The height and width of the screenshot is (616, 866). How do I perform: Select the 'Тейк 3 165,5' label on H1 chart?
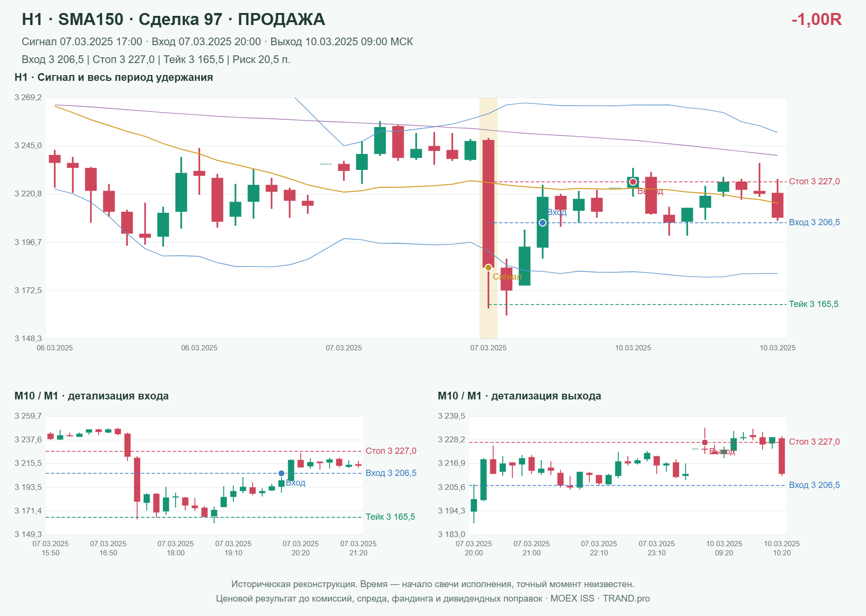pos(814,304)
